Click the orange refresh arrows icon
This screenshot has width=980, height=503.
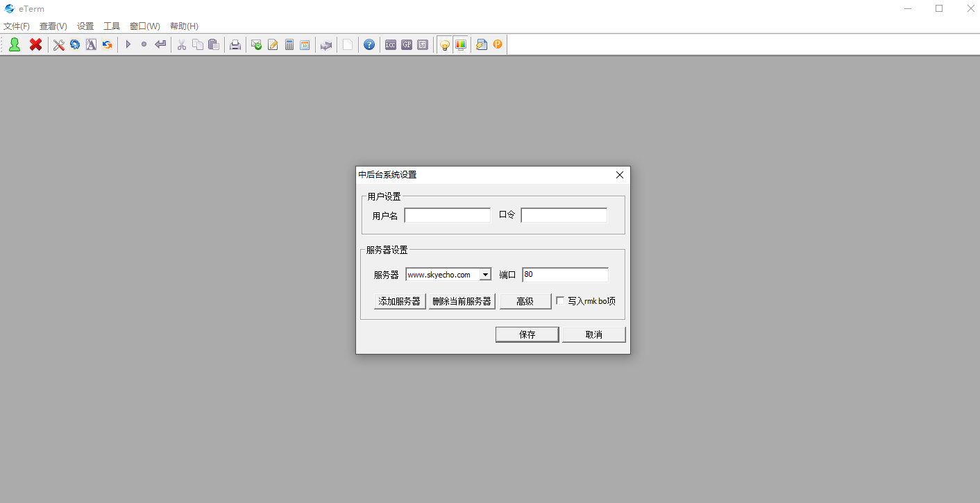pos(107,44)
